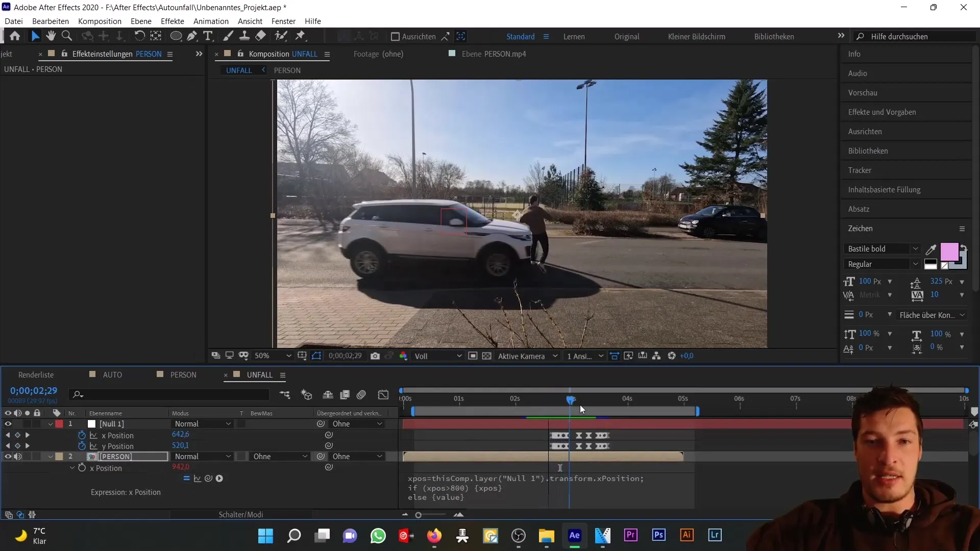
Task: Toggle transparency grid in the viewer
Action: point(487,356)
